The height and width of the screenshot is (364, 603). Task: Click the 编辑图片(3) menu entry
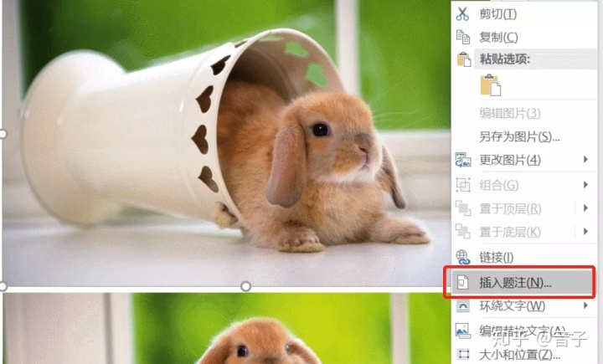point(510,114)
